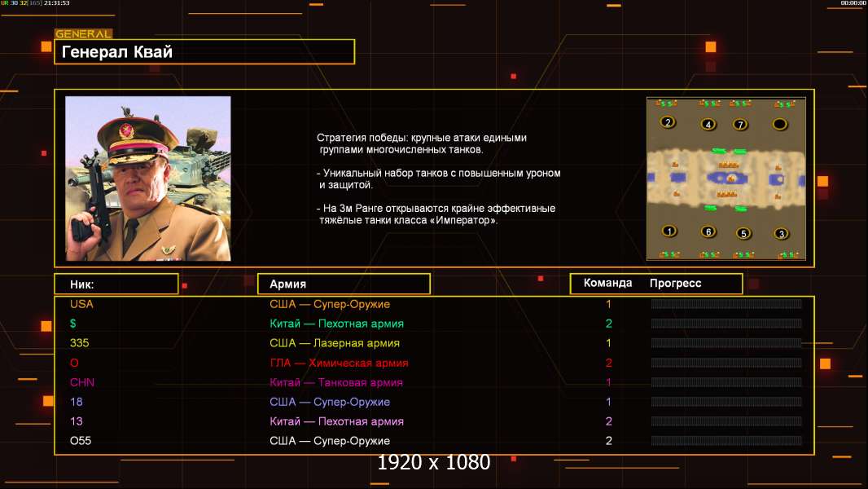Click ГЛА — Химическая армия army text

pos(339,363)
